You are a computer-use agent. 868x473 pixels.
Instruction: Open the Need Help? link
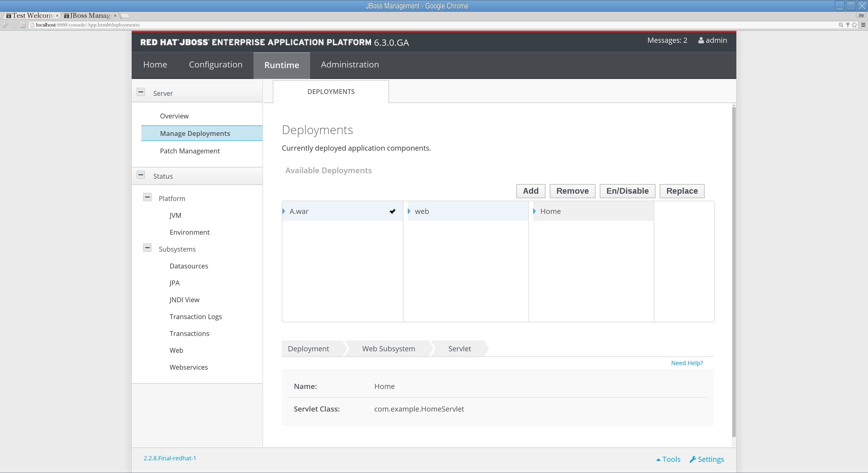coord(687,363)
